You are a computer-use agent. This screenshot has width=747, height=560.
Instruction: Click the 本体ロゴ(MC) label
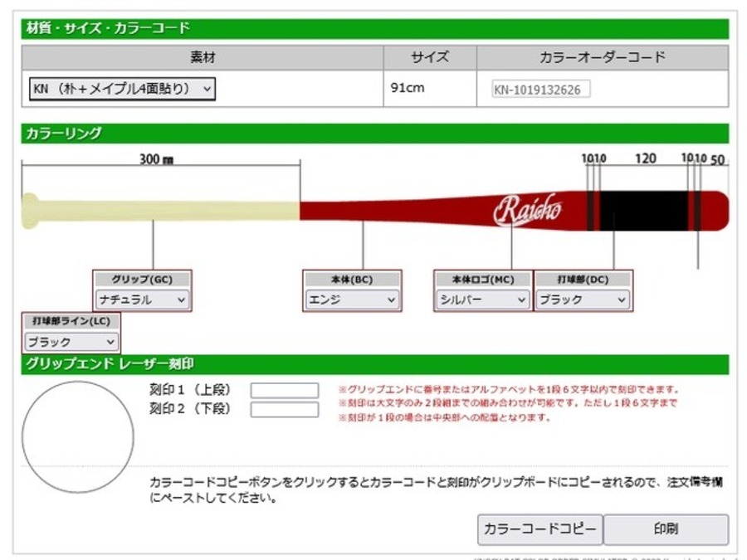click(x=483, y=280)
